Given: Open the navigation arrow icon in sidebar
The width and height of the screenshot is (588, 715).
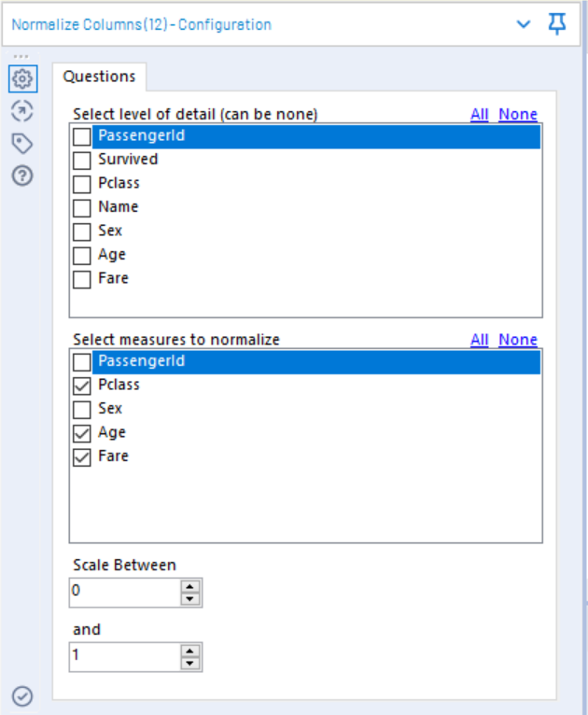Looking at the screenshot, I should coord(22,111).
